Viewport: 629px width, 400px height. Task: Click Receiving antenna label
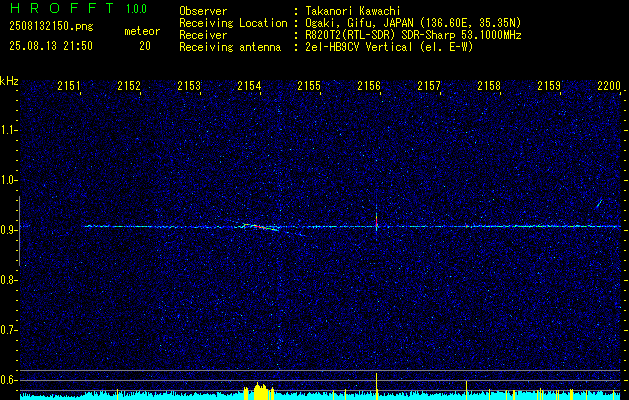pyautogui.click(x=230, y=47)
